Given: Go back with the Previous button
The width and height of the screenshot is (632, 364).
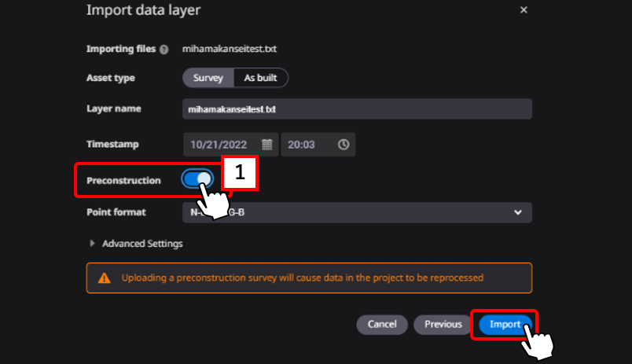Looking at the screenshot, I should coord(443,324).
